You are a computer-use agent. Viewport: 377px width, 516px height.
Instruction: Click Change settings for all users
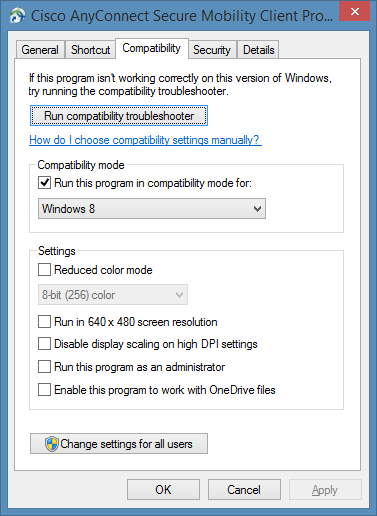click(x=119, y=444)
